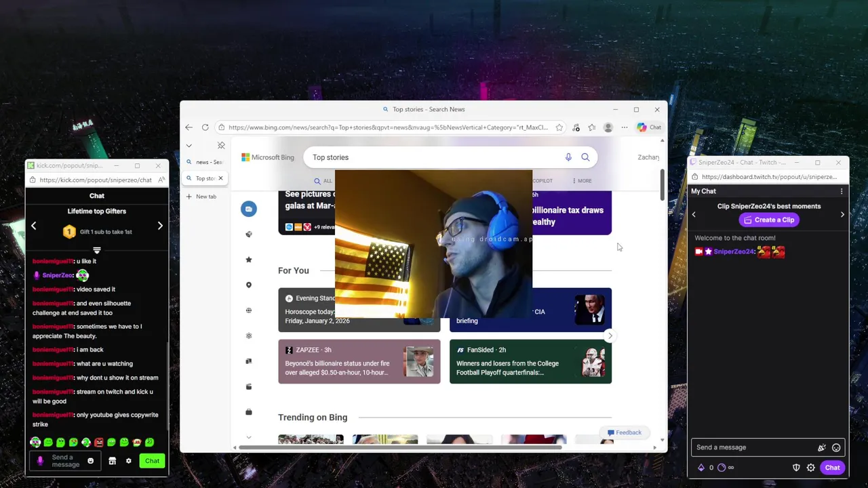868x488 pixels.
Task: Open the MORE search filters menu
Action: [x=582, y=181]
